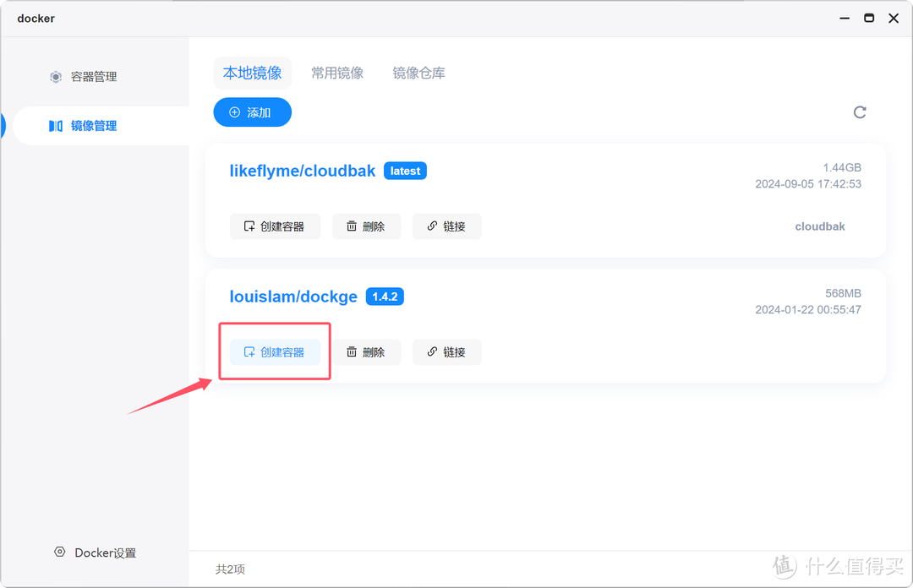Click the 1.4.2 version tag on dockge
The image size is (913, 588).
point(385,297)
